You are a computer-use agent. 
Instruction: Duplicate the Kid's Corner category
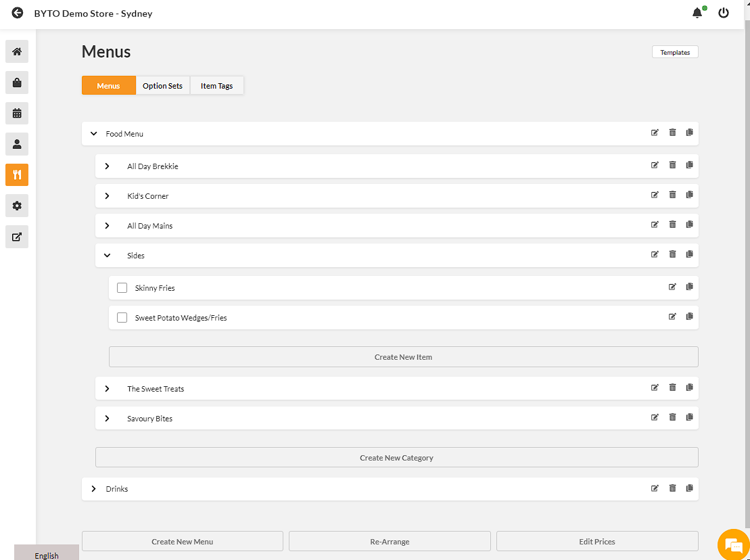click(x=689, y=195)
